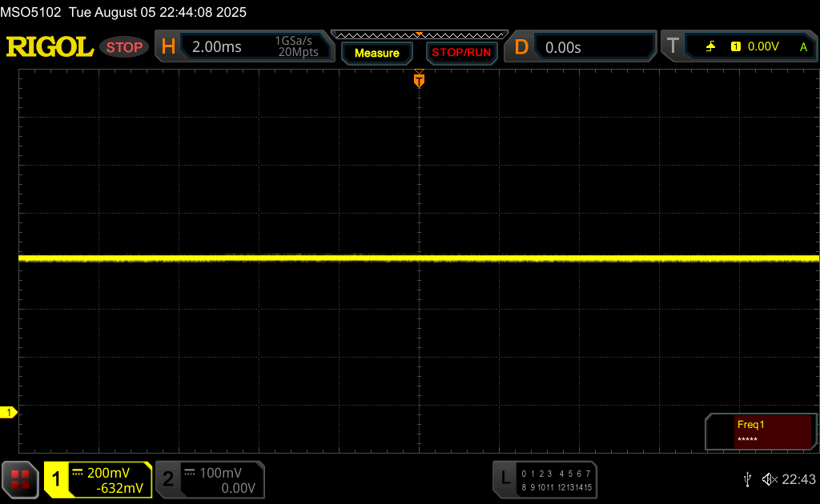The image size is (820, 504).
Task: Click the USB connection status icon
Action: [x=747, y=479]
